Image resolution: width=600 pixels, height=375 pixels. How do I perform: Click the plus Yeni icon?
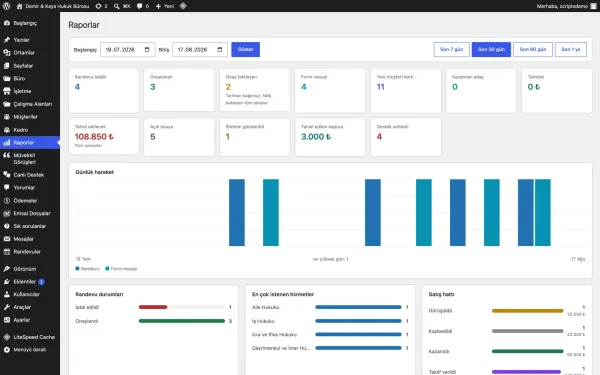click(158, 6)
